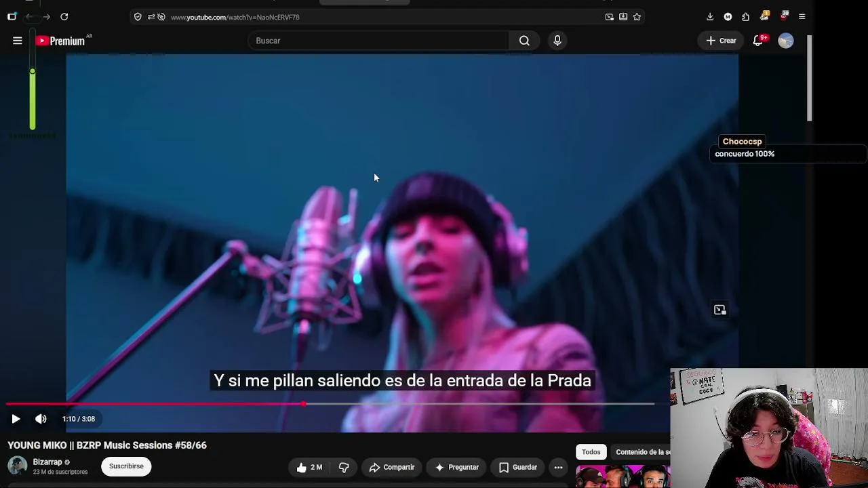Open browser downloads
The image size is (868, 488).
[710, 17]
